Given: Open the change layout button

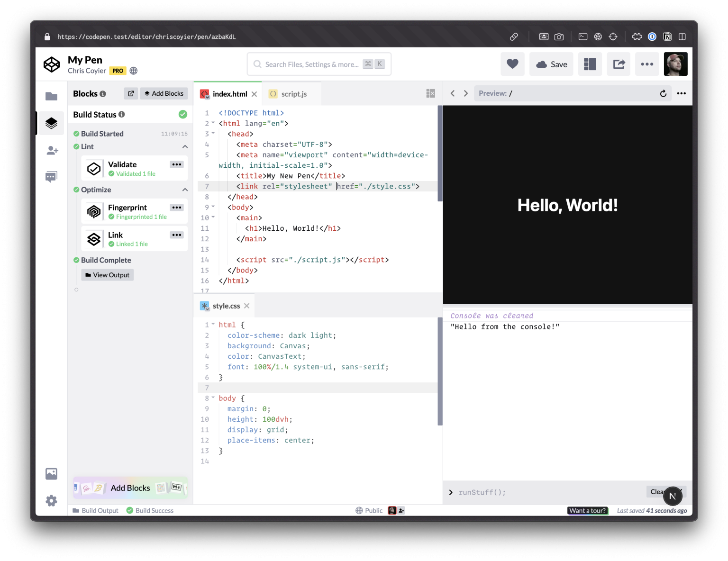Looking at the screenshot, I should pos(590,64).
